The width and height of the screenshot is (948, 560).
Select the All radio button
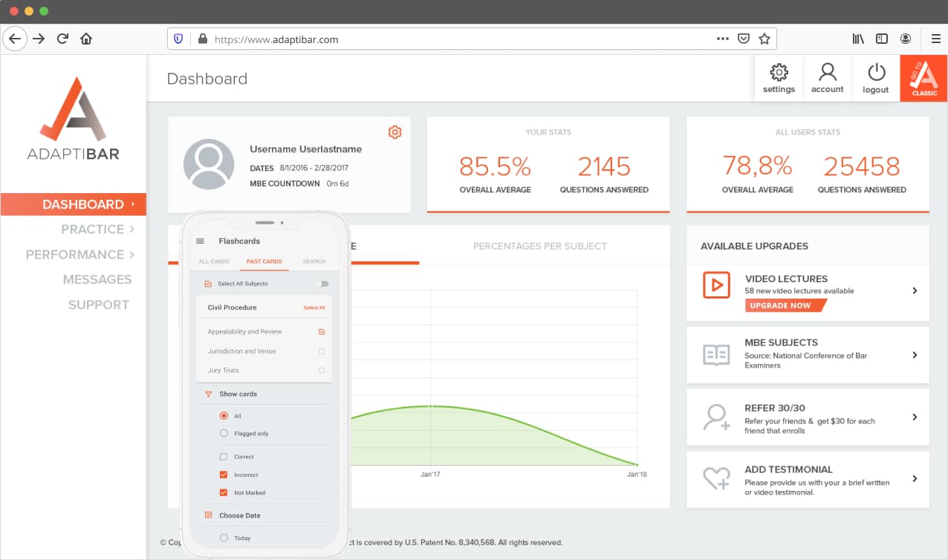pyautogui.click(x=224, y=416)
